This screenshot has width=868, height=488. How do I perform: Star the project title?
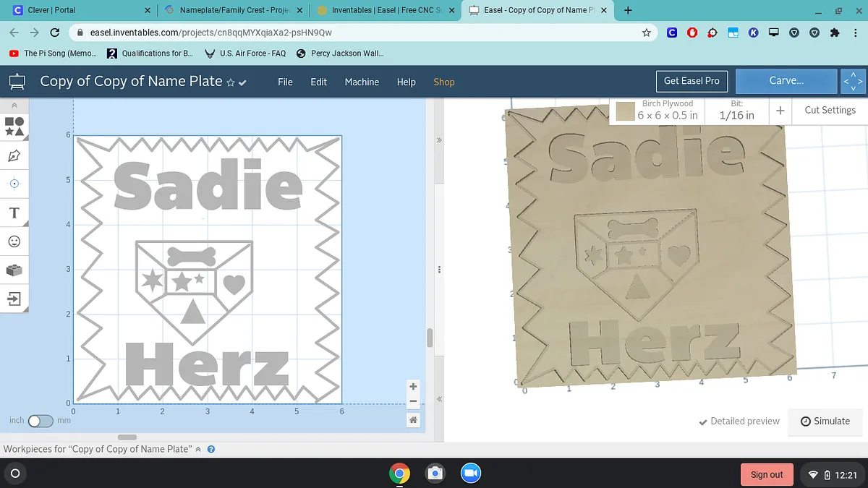tap(231, 82)
